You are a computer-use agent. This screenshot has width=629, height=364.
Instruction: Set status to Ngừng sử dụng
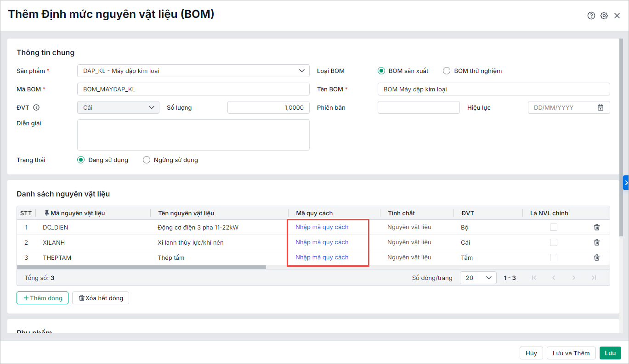147,160
